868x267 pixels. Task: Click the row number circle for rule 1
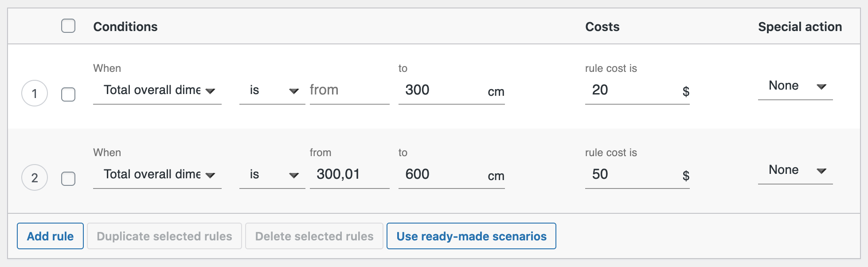coord(35,93)
